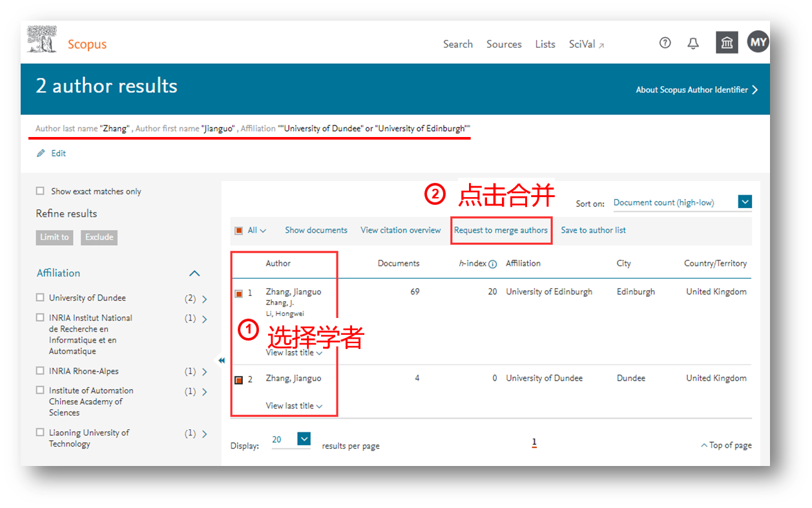The width and height of the screenshot is (812, 508).
Task: Open Zhang, Jianguo from University of Dundee
Action: 293,379
